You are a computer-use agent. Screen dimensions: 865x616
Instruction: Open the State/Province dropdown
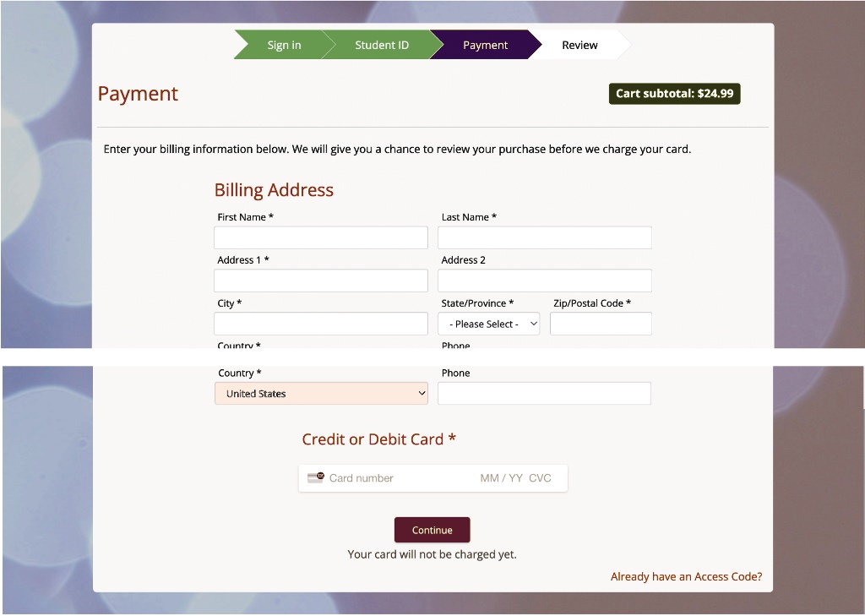pyautogui.click(x=489, y=324)
